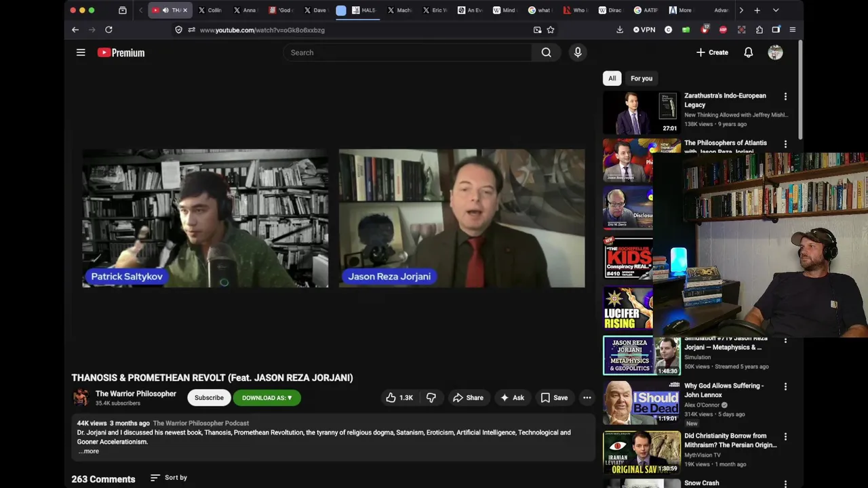The height and width of the screenshot is (488, 868).
Task: Open The Warrior Philosopher channel name link
Action: click(136, 394)
